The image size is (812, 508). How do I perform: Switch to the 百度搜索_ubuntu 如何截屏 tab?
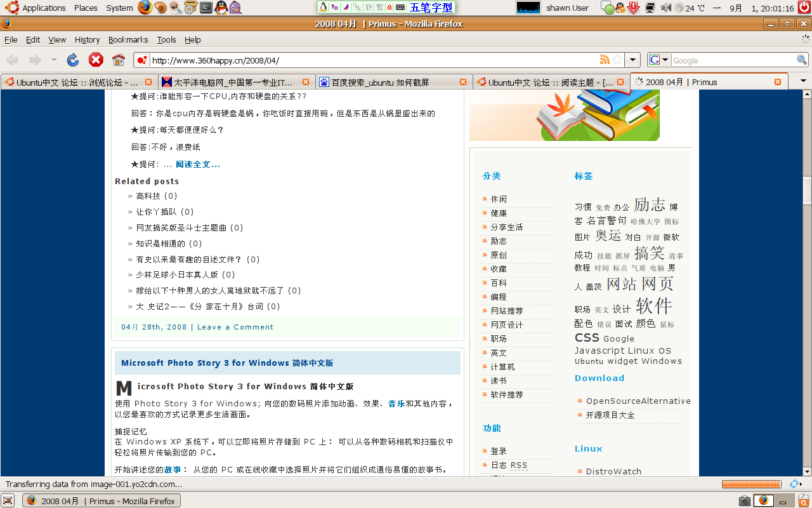[393, 82]
